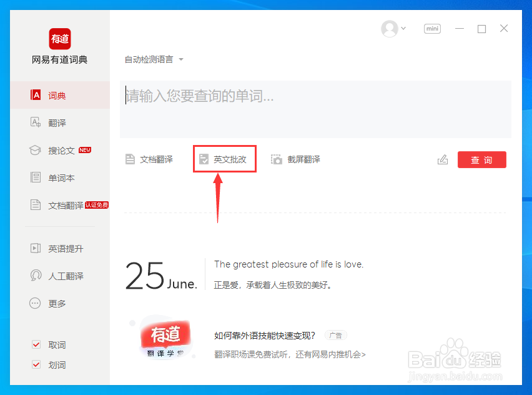Screen dimensions: 532x395
Task: Click the word search input field
Action: (x=315, y=109)
